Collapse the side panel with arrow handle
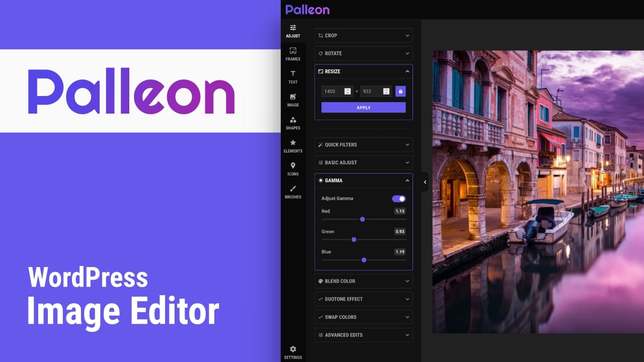Screen dimensions: 644x362 pos(425,182)
